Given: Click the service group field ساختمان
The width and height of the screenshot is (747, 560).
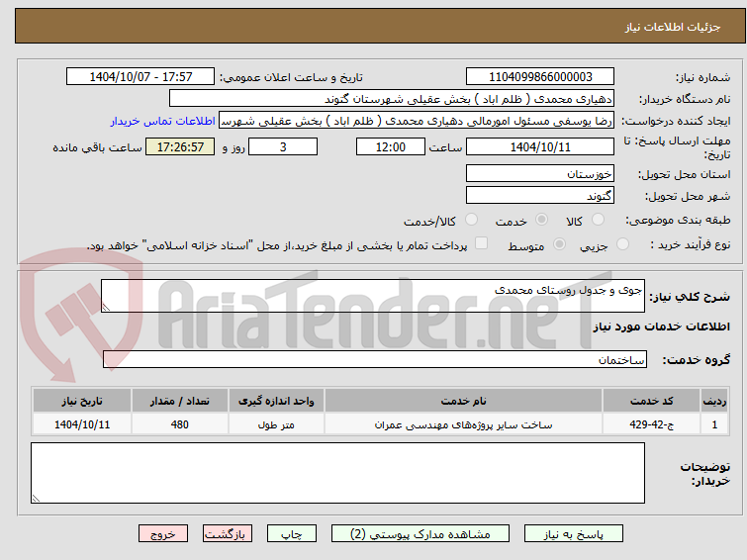Looking at the screenshot, I should (x=375, y=359).
